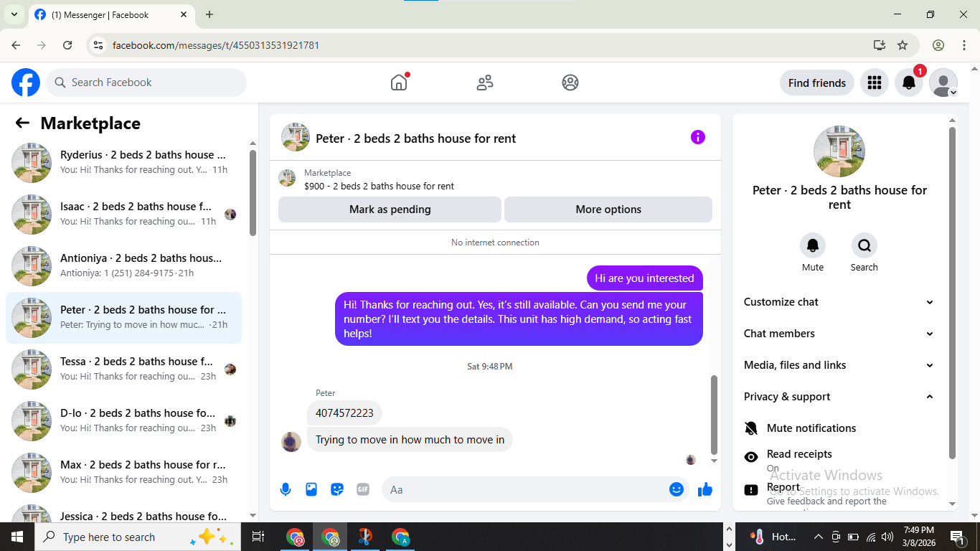The image size is (980, 551).
Task: Click the taskbar search box
Action: tap(136, 537)
